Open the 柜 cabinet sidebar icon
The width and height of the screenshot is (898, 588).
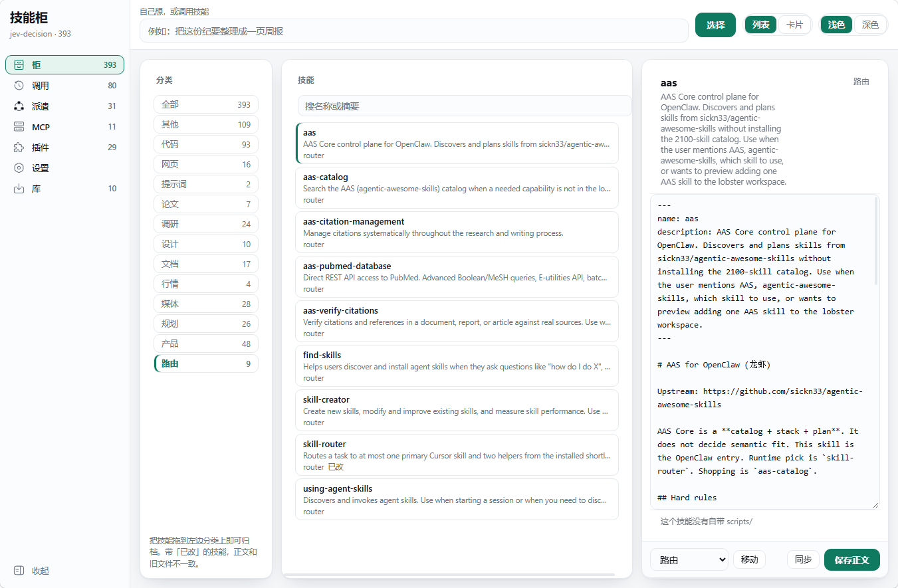(19, 64)
